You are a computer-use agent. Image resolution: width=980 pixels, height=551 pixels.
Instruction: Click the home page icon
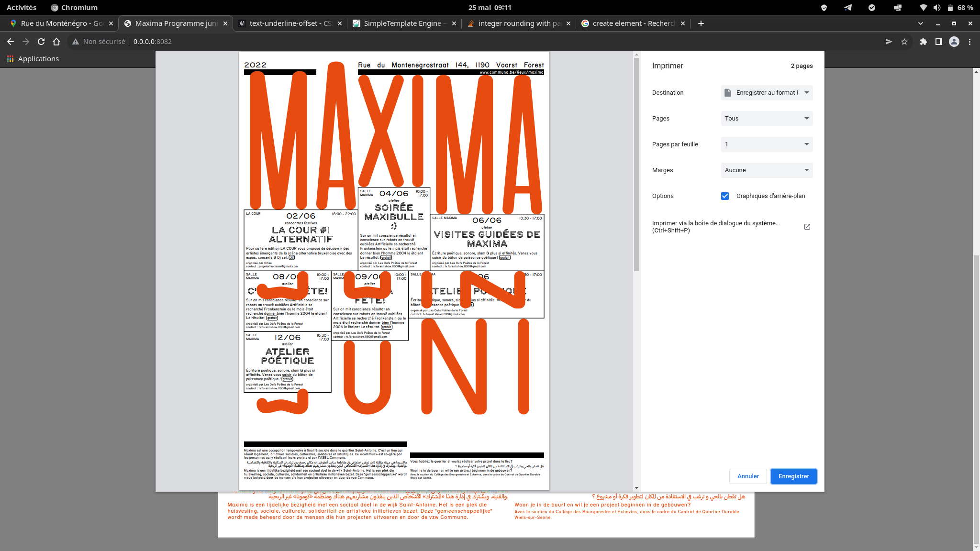tap(56, 42)
